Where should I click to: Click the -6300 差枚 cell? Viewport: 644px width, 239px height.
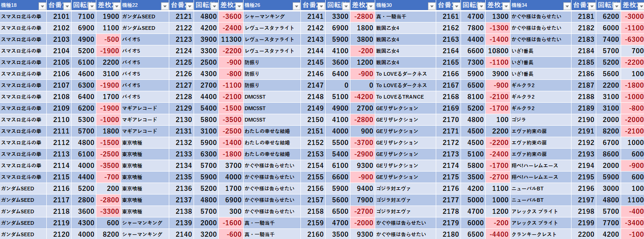point(633,39)
